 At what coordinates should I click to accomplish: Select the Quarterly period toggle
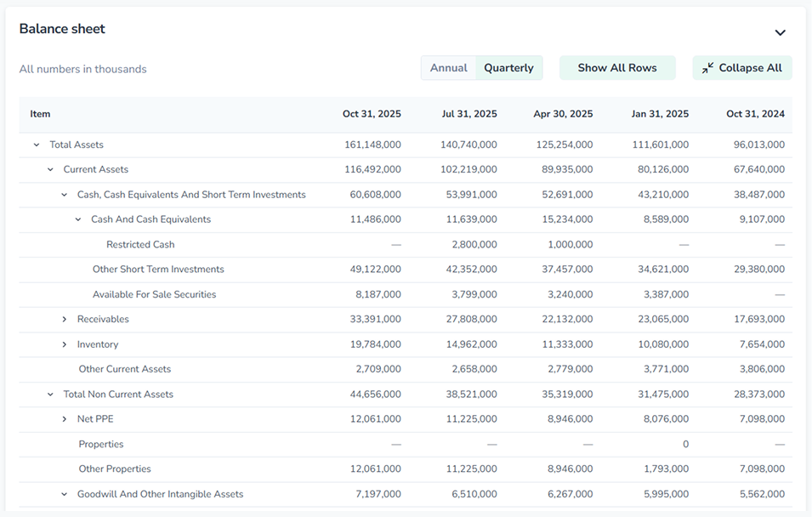pyautogui.click(x=508, y=68)
